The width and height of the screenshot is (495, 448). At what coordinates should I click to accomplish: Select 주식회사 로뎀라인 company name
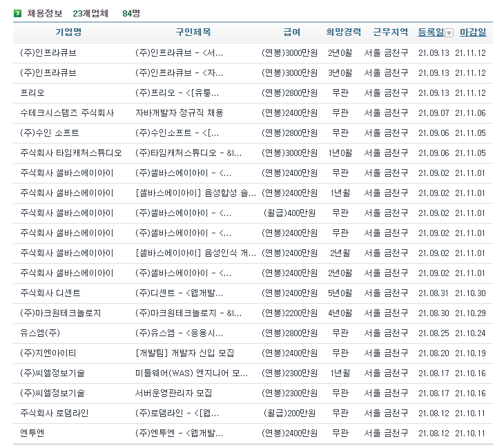click(55, 413)
